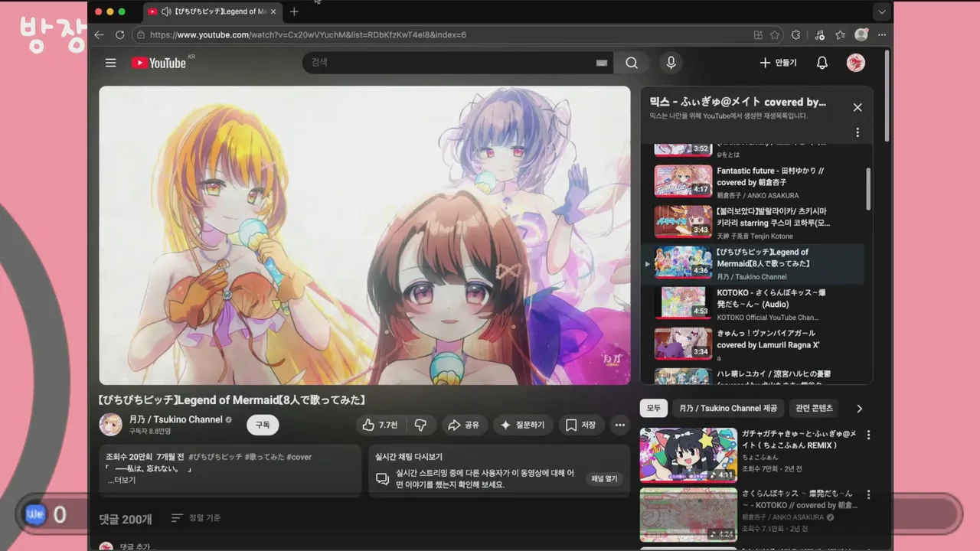Screen dimensions: 980x551
Task: Open the #cover hashtag link
Action: (299, 457)
